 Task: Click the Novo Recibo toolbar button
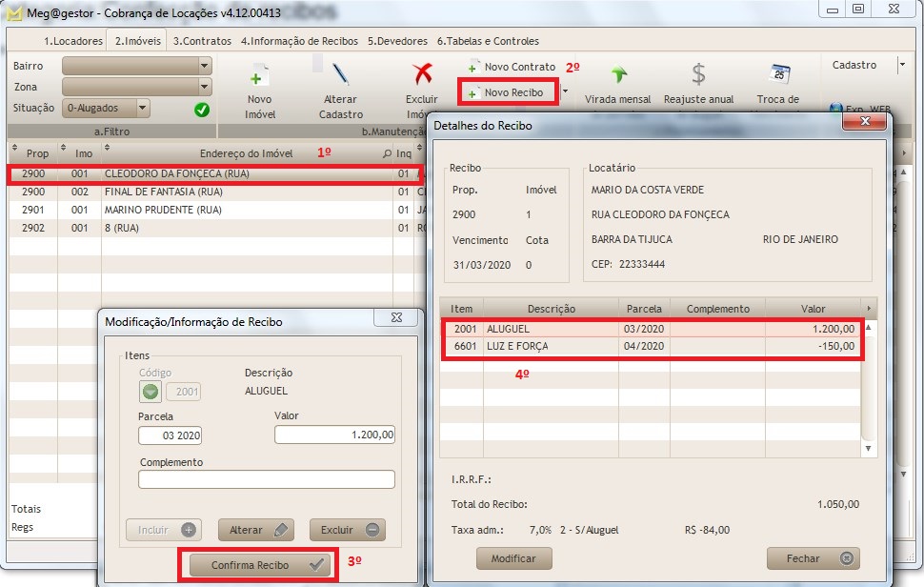(x=506, y=92)
